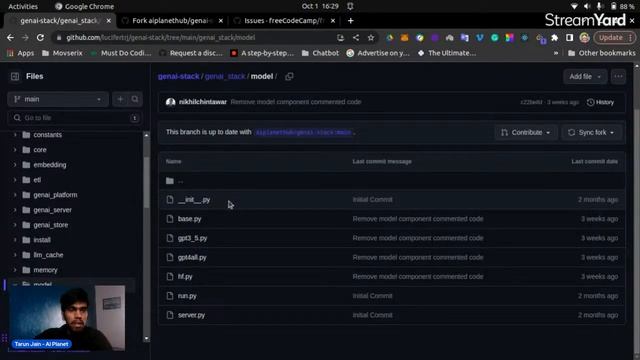The image size is (640, 360).
Task: Open the Apps bookmark
Action: click(21, 53)
